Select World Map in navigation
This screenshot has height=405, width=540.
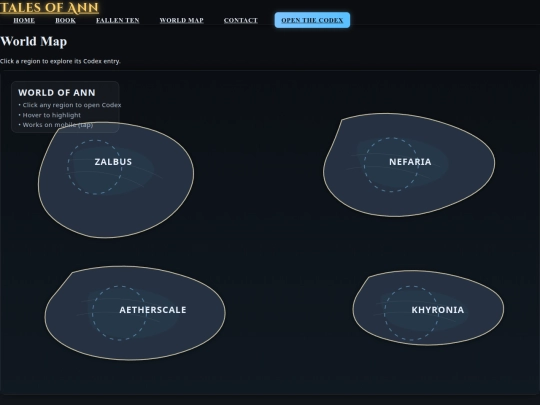(181, 20)
